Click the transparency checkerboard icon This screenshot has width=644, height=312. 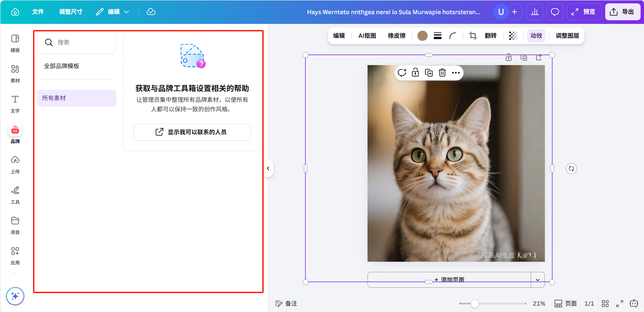pos(513,36)
